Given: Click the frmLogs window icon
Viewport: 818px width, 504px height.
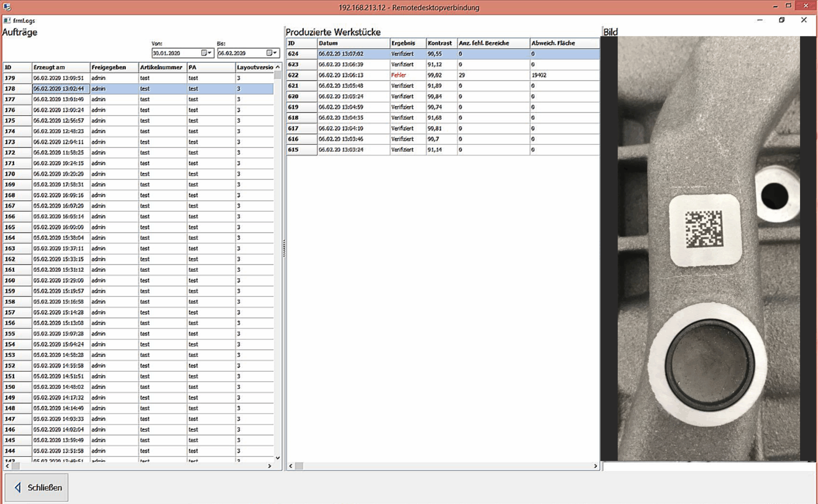Looking at the screenshot, I should [7, 20].
